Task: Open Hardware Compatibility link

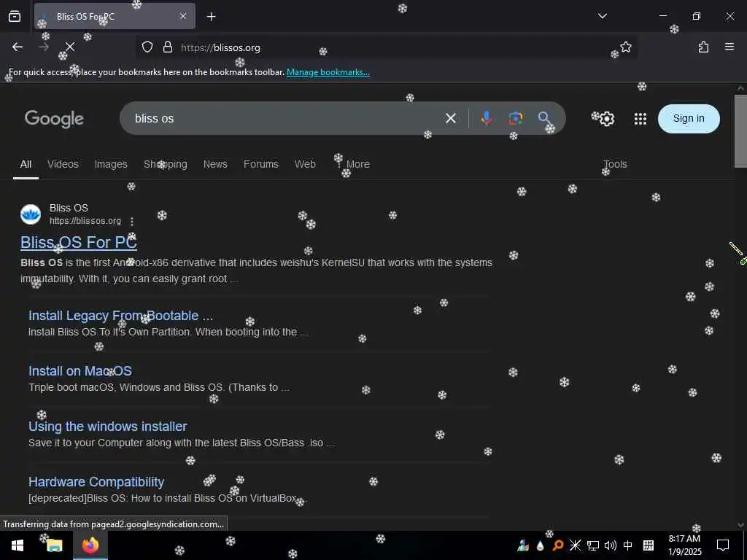Action: click(96, 482)
